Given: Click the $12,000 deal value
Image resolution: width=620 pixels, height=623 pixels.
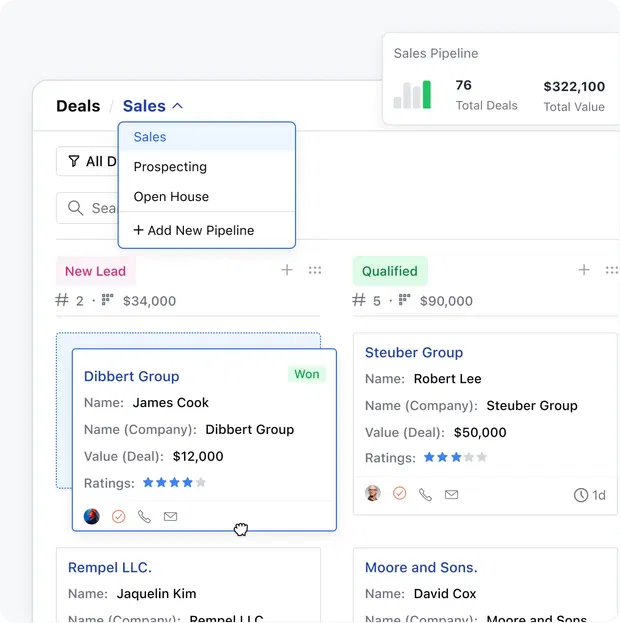Looking at the screenshot, I should pyautogui.click(x=198, y=456).
